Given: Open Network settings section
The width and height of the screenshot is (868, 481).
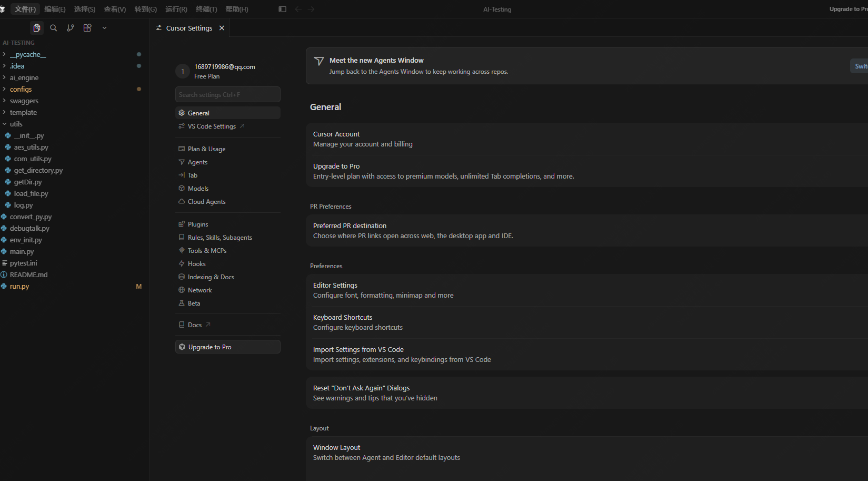Looking at the screenshot, I should point(227,290).
